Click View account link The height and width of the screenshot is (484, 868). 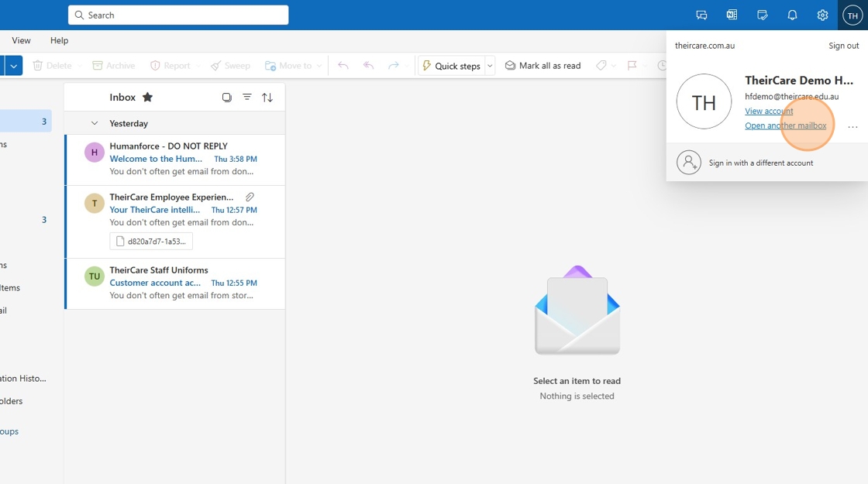(x=769, y=112)
